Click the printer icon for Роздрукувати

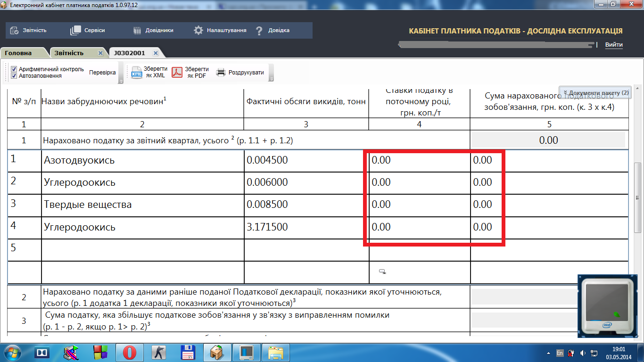(x=221, y=73)
